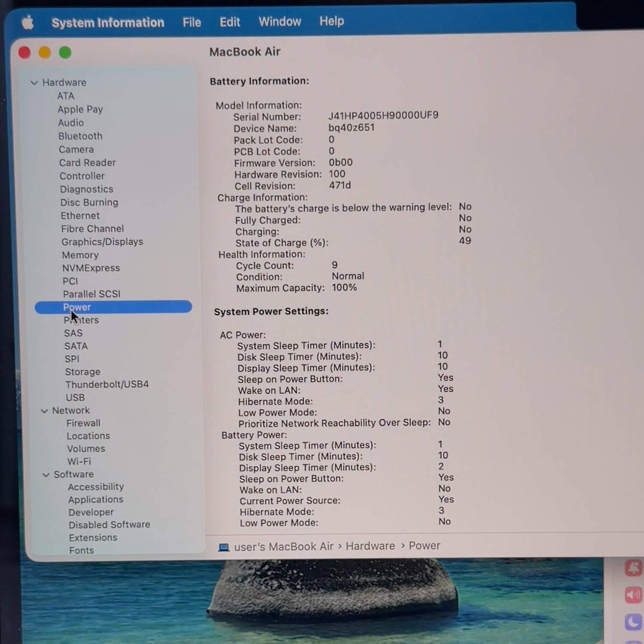The height and width of the screenshot is (644, 644).
Task: Click the State of Charge value 49
Action: 465,240
